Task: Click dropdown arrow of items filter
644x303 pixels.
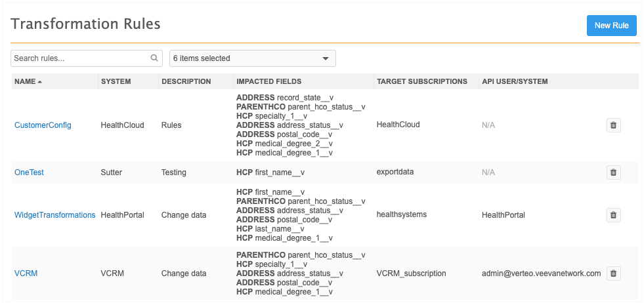Action: coord(326,58)
